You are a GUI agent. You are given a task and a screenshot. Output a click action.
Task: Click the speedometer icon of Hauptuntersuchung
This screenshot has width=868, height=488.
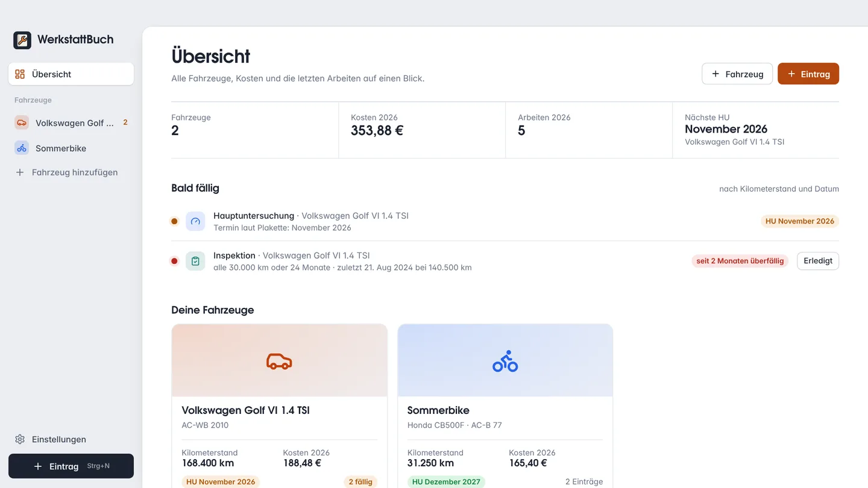(195, 221)
